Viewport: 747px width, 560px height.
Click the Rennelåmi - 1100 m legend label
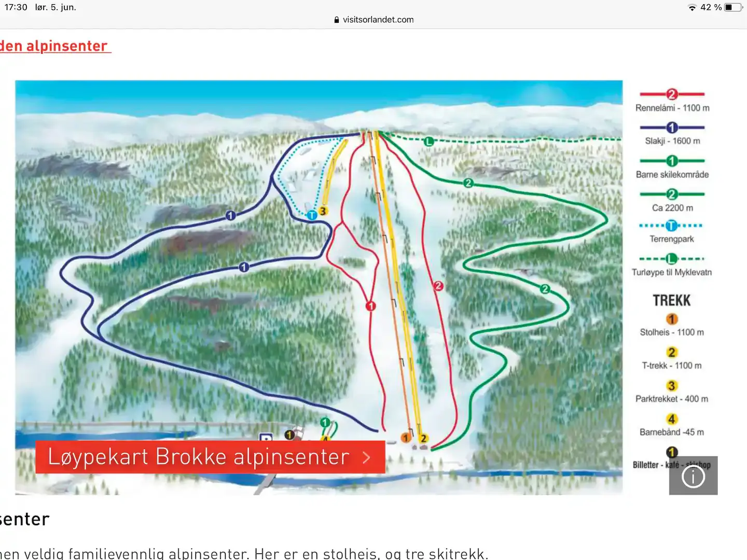(x=672, y=108)
